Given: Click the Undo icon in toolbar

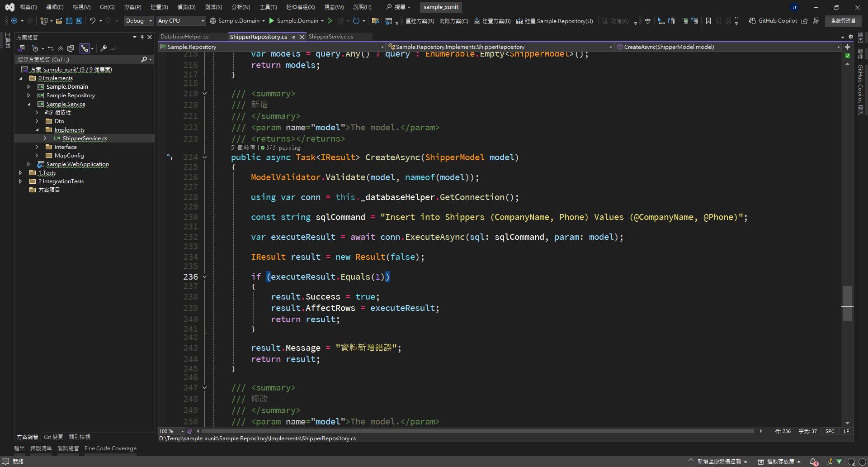Looking at the screenshot, I should (92, 21).
